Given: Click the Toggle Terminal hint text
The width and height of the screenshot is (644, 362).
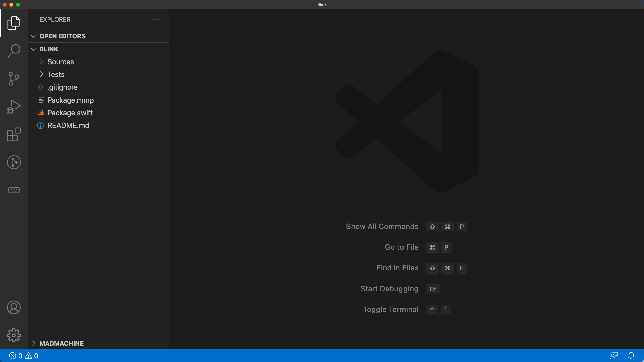Looking at the screenshot, I should coord(390,310).
